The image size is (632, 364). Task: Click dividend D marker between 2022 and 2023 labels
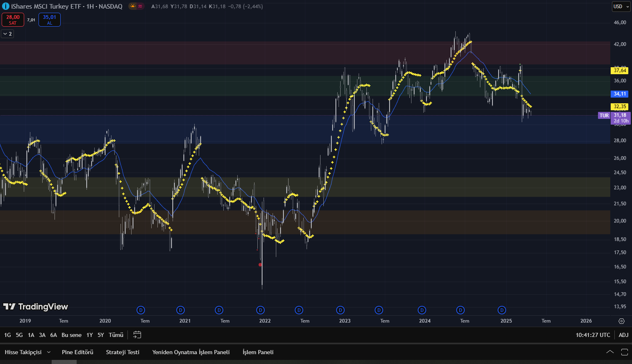pos(299,310)
